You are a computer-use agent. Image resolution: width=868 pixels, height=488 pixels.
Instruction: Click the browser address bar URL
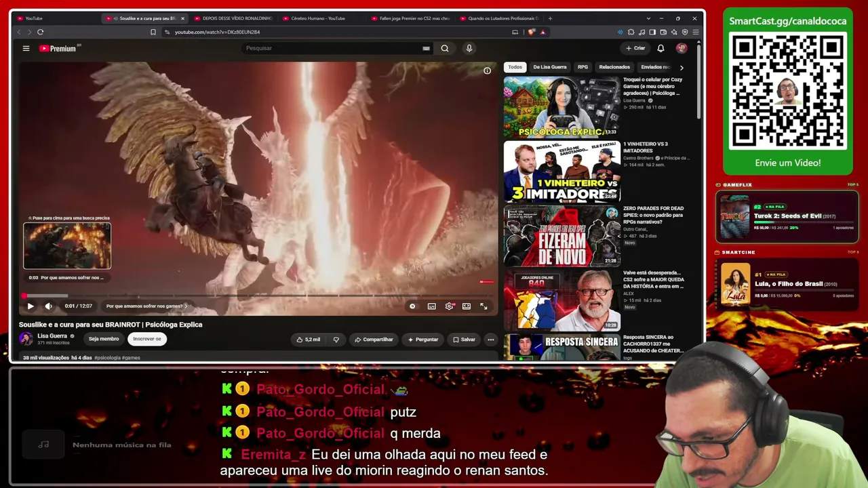(217, 32)
